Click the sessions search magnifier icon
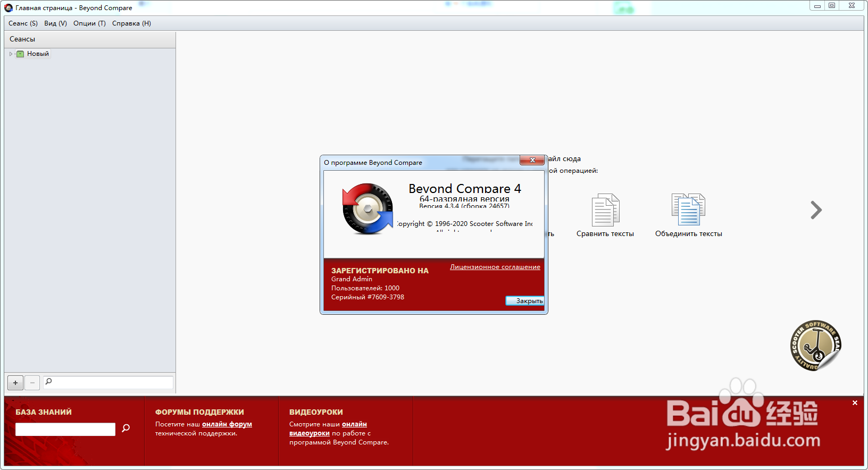 tap(49, 381)
